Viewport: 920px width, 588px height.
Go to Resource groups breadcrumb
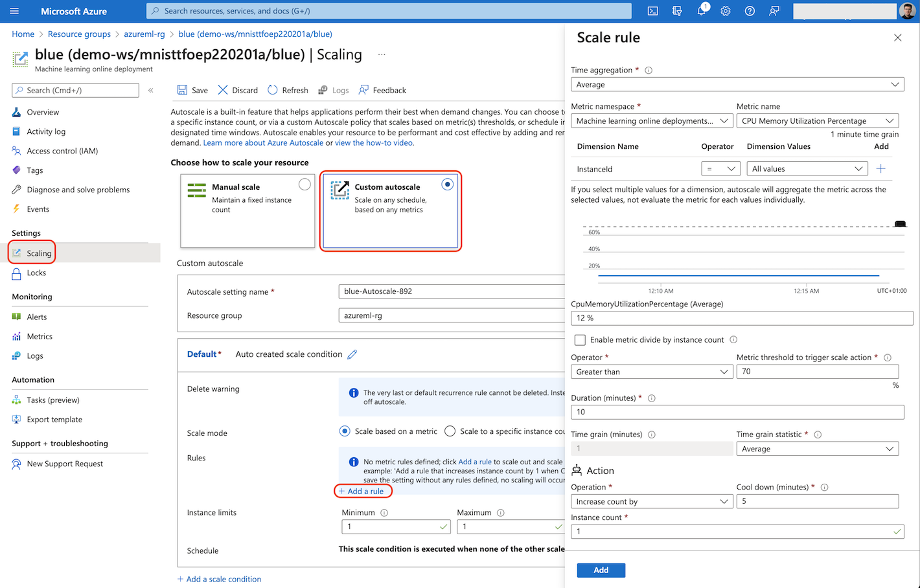coord(79,34)
